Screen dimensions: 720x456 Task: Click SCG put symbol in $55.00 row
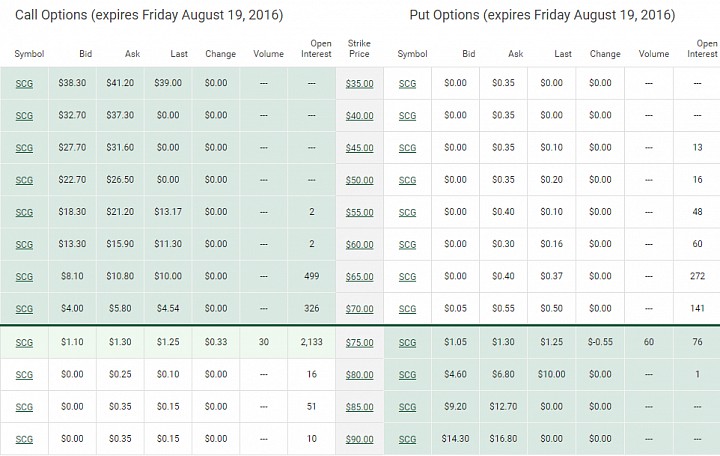407,212
